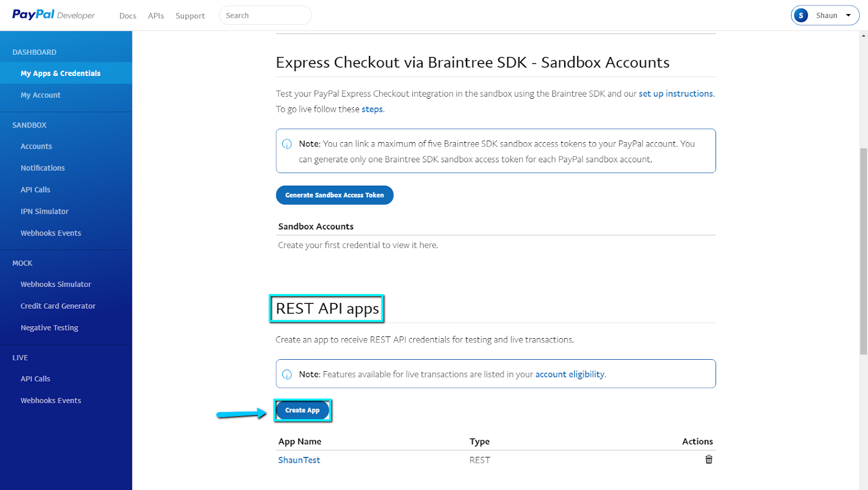
Task: Click the REST API apps heading
Action: [327, 309]
